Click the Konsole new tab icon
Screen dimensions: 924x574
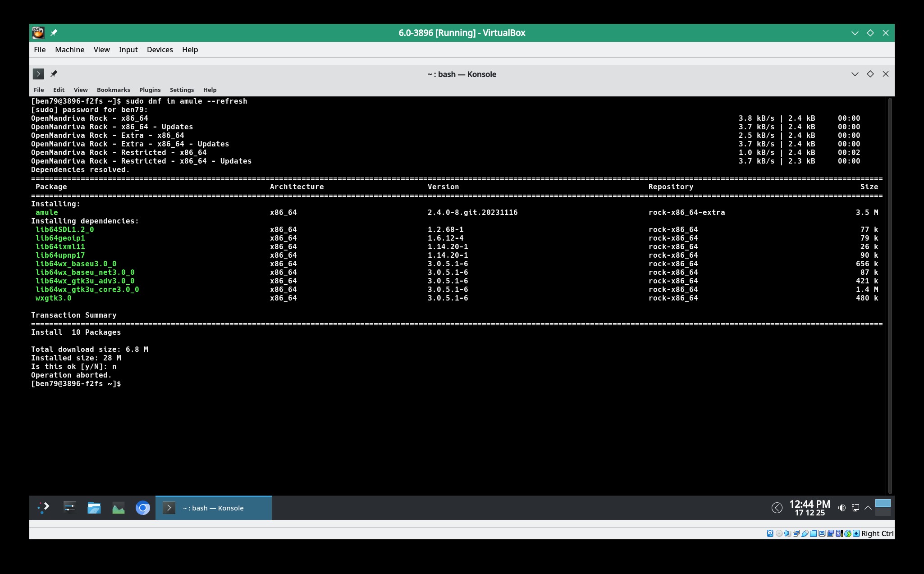point(38,74)
